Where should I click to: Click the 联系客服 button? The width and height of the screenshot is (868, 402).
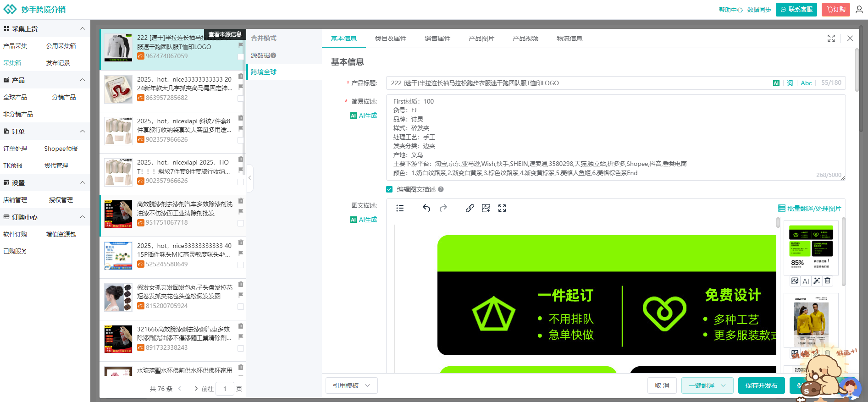[x=796, y=10]
